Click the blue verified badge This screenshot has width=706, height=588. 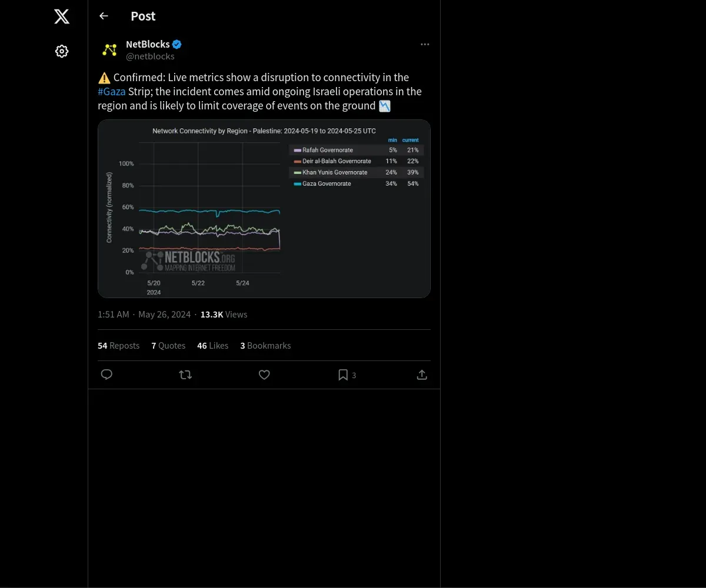[177, 44]
